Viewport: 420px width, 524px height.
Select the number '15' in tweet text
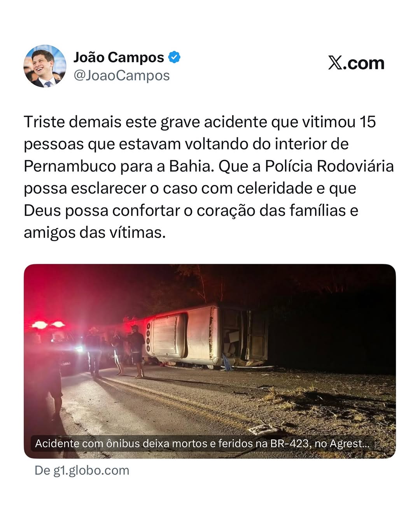pyautogui.click(x=367, y=122)
